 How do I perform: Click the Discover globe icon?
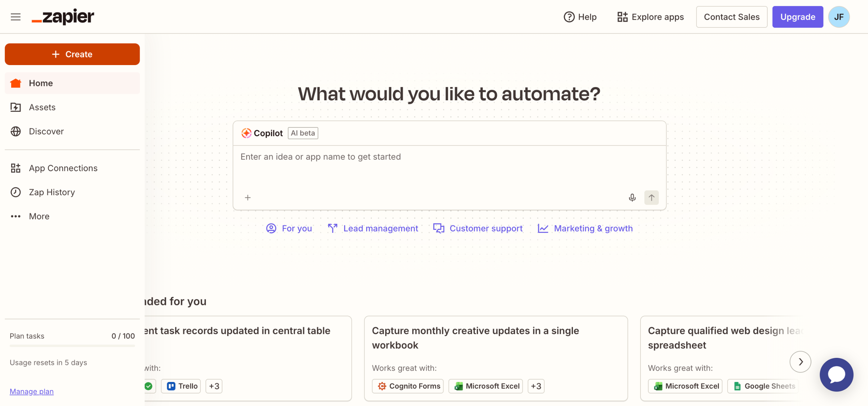coord(16,131)
